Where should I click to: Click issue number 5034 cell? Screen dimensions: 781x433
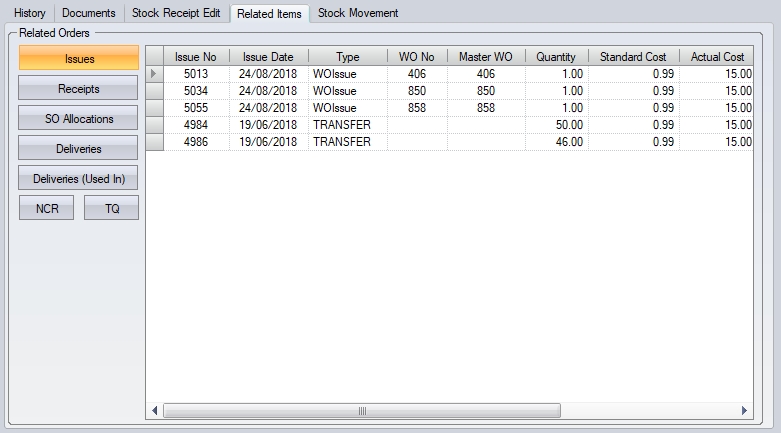pos(196,91)
